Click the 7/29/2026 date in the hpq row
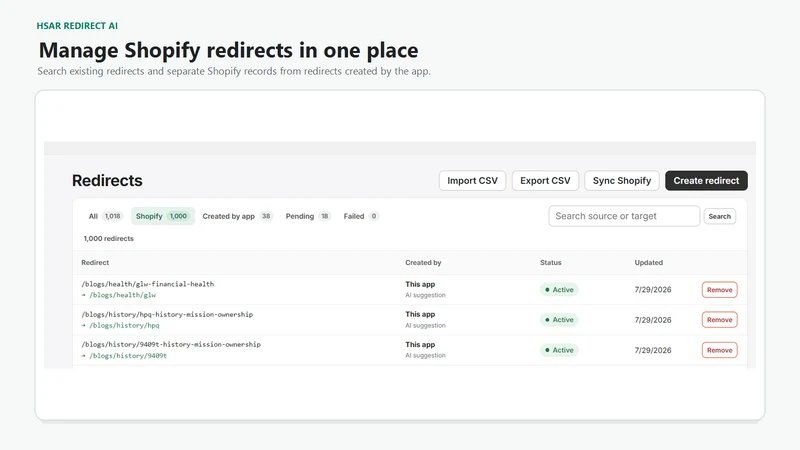800x450 pixels. 653,320
